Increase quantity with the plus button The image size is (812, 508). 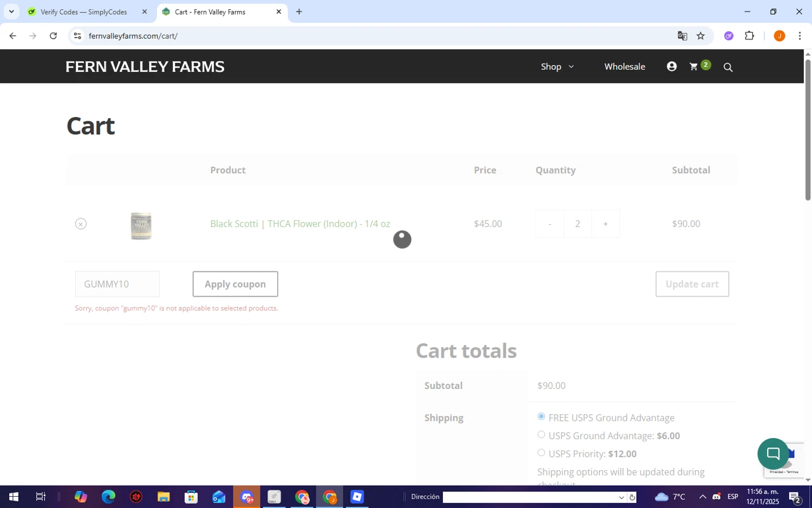tap(605, 224)
